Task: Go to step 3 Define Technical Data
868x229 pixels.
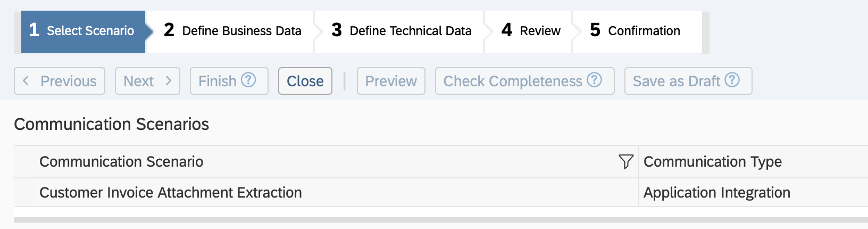Action: 401,31
